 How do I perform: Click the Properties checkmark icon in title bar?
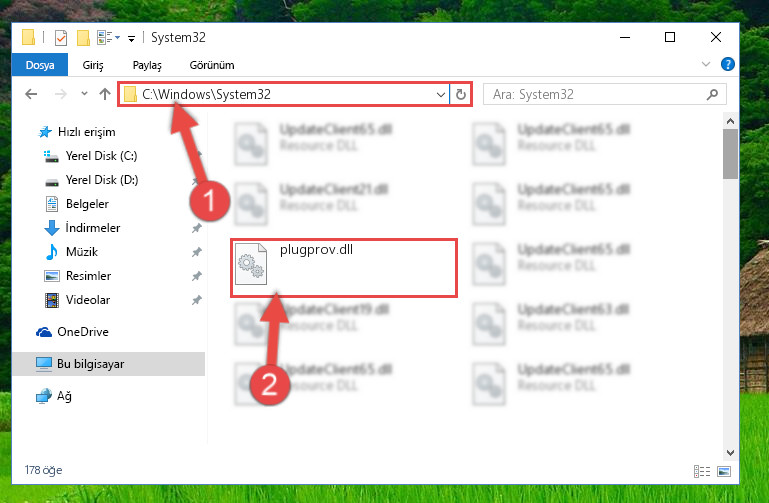click(61, 38)
